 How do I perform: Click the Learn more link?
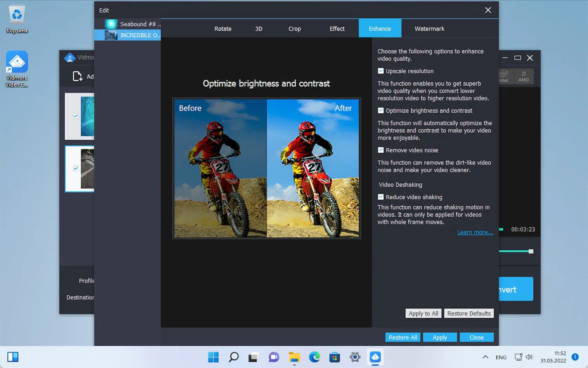(475, 232)
